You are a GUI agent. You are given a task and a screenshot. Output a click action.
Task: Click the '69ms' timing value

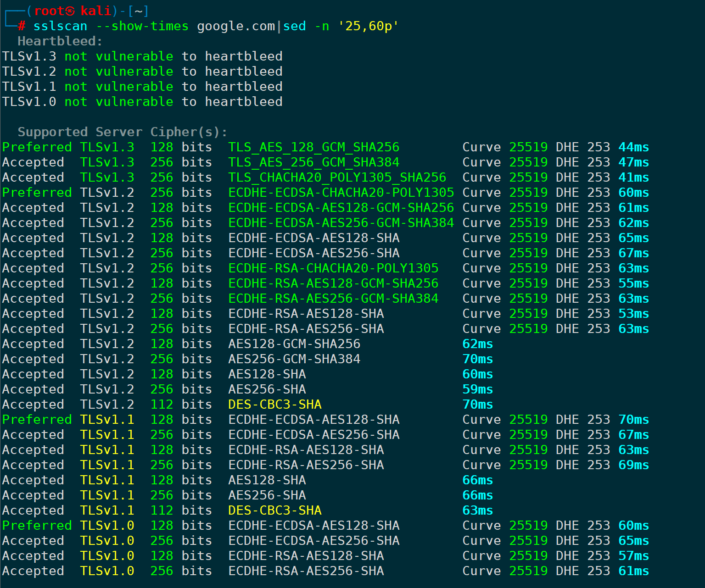(634, 465)
